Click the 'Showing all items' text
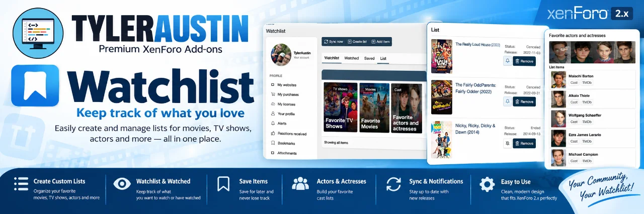The width and height of the screenshot is (644, 214). point(336,143)
